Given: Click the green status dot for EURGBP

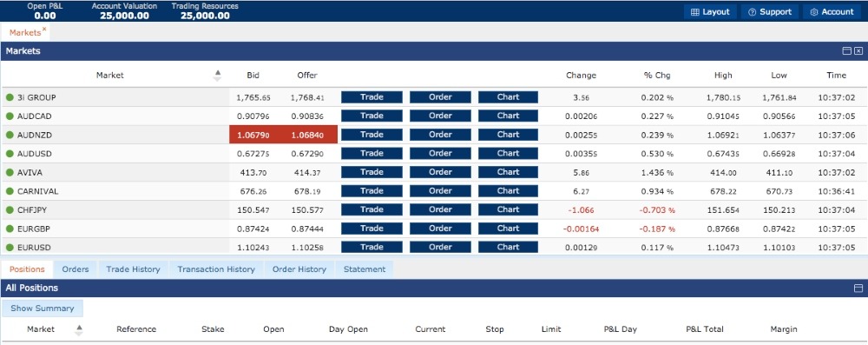Looking at the screenshot, I should [10, 229].
